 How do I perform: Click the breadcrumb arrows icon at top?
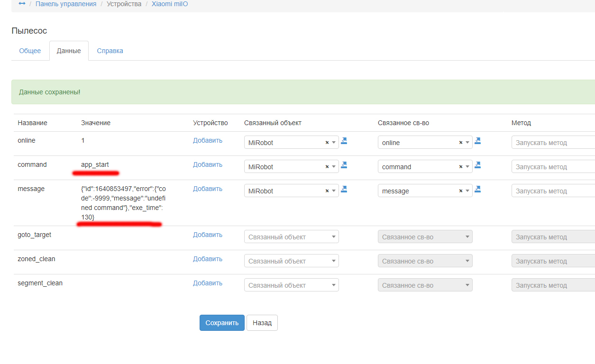pos(22,4)
